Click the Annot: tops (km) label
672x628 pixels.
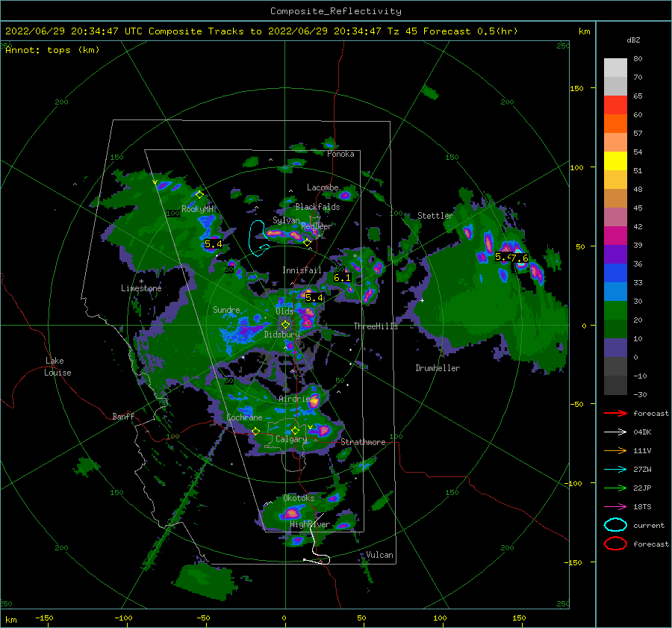52,50
